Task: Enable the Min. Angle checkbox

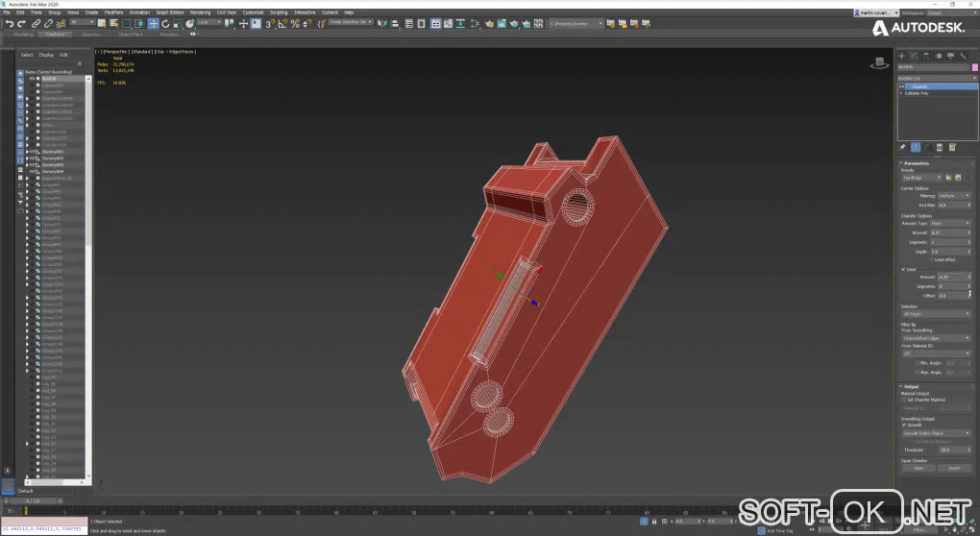Action: tap(917, 363)
